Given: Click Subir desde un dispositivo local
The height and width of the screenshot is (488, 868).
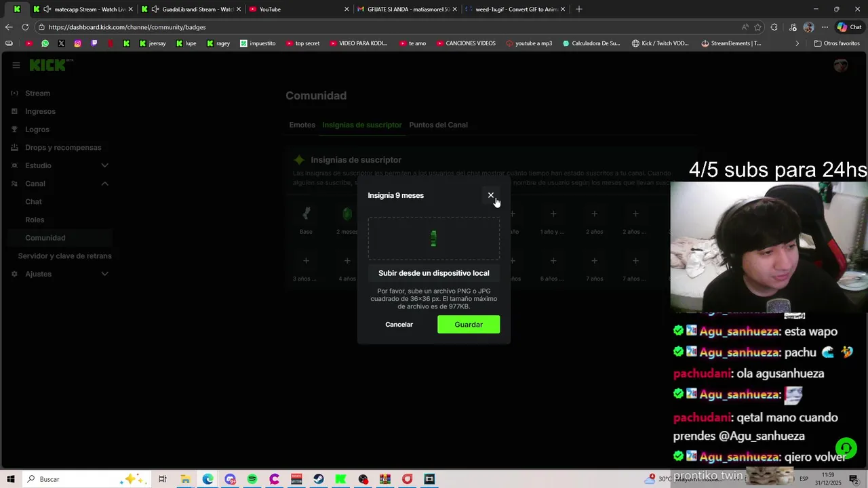Looking at the screenshot, I should 434,273.
